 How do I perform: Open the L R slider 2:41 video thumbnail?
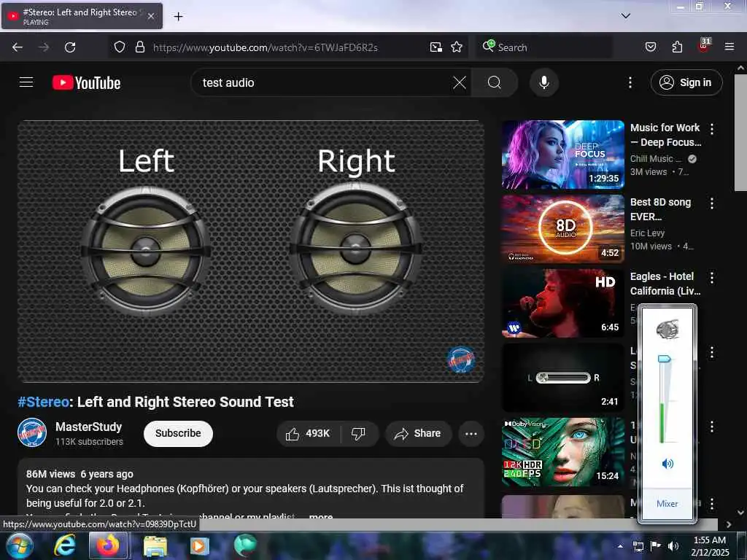(562, 377)
